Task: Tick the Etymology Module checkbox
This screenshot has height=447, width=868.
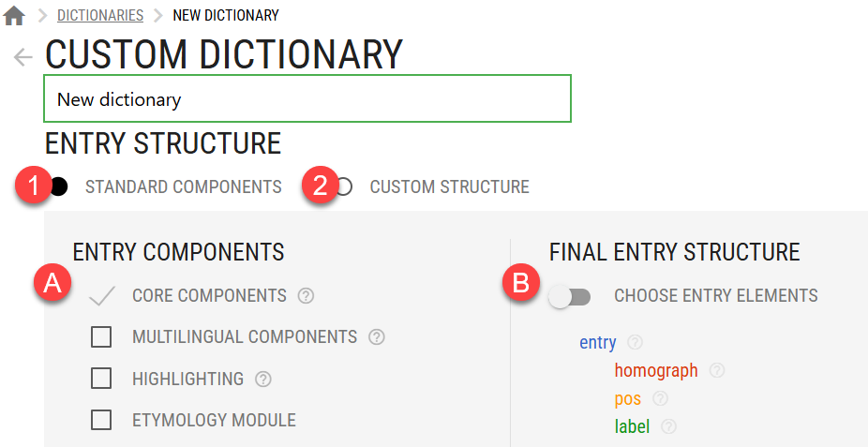Action: point(100,421)
